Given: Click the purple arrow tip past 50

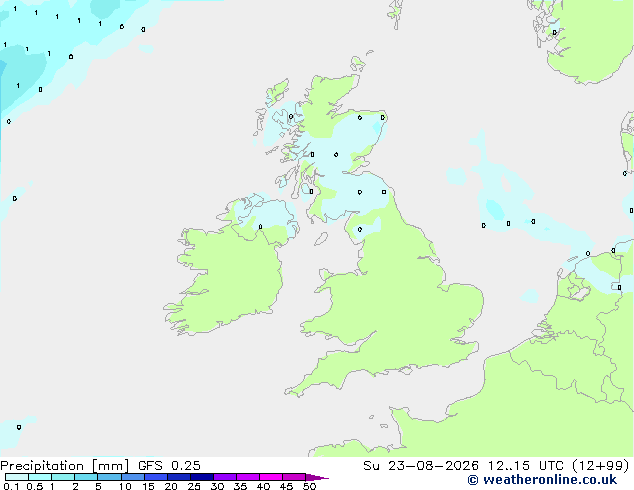Looking at the screenshot, I should coord(317,477).
